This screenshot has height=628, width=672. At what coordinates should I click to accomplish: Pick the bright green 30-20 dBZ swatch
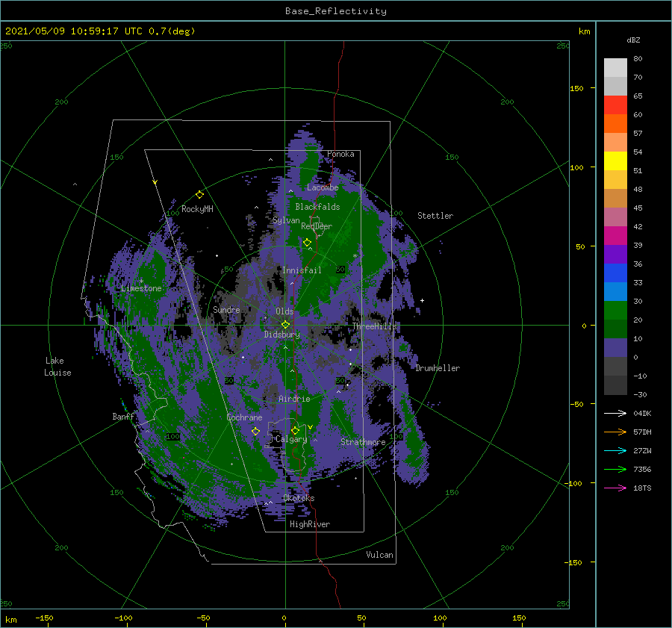click(x=615, y=311)
